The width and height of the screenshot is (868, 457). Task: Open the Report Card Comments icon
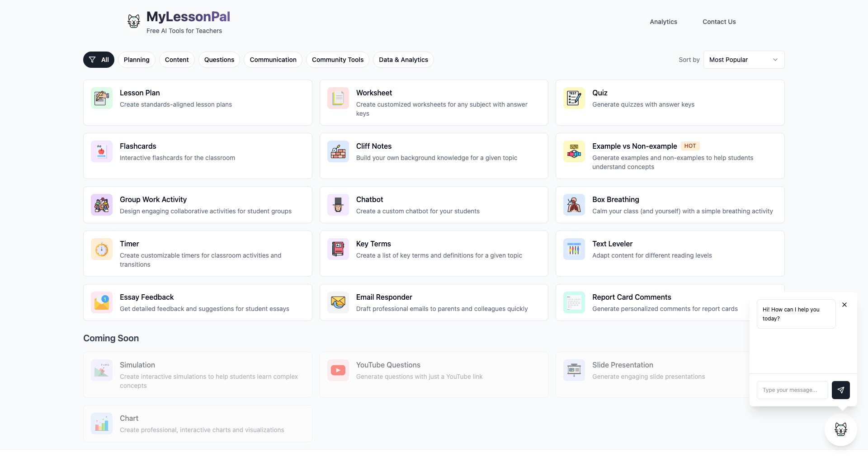pyautogui.click(x=574, y=302)
